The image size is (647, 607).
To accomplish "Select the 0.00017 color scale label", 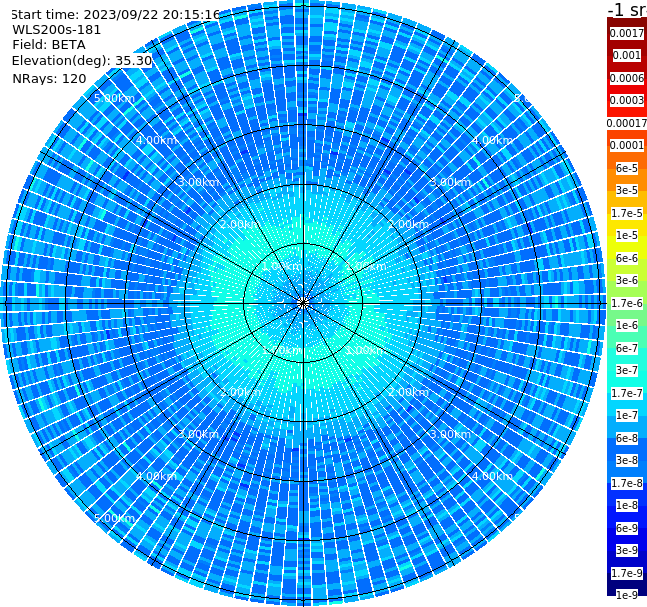I will coord(627,123).
